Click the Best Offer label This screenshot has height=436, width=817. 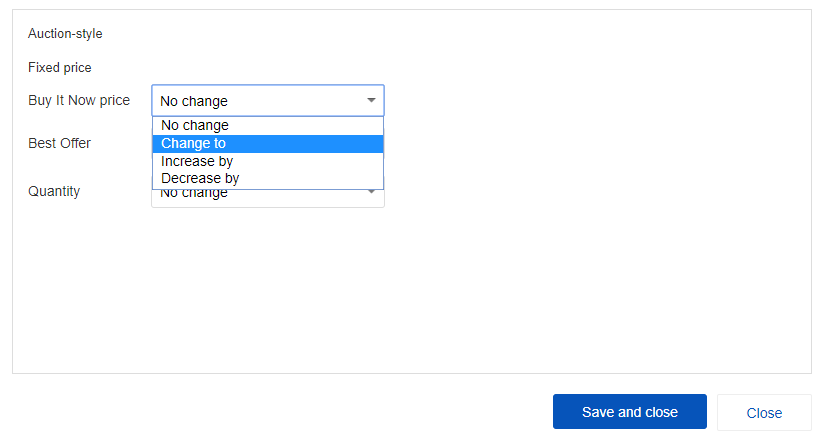point(59,143)
